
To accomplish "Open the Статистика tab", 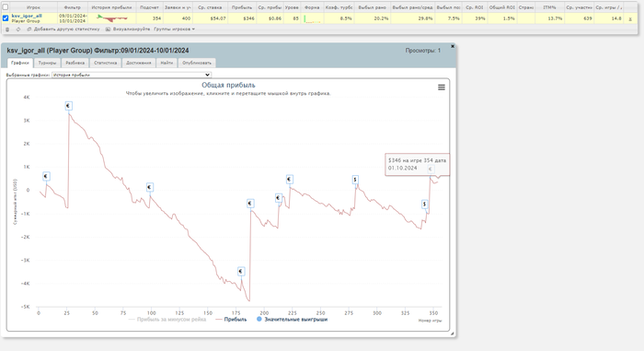I will pyautogui.click(x=106, y=63).
